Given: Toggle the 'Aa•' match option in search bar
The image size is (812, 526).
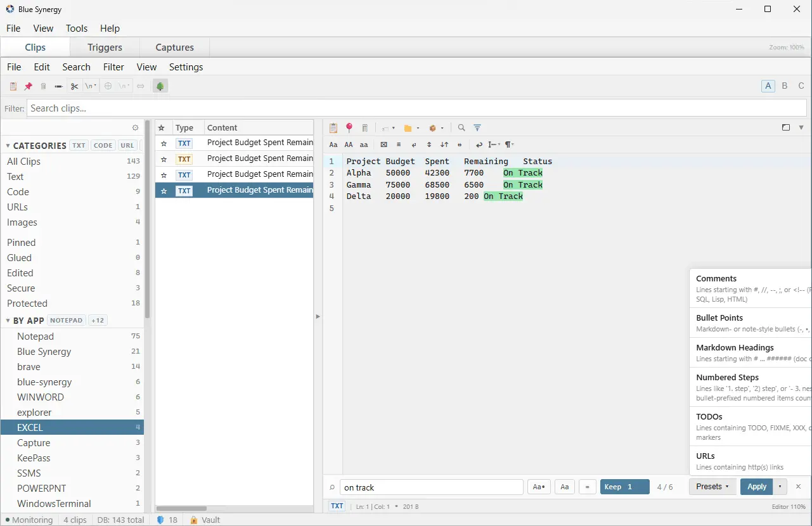Looking at the screenshot, I should click(x=538, y=487).
